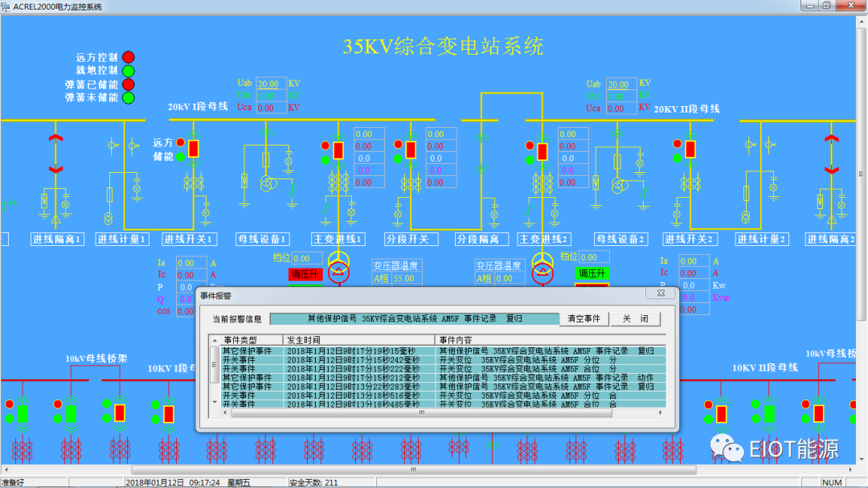Open the 分段开关 label

[411, 240]
